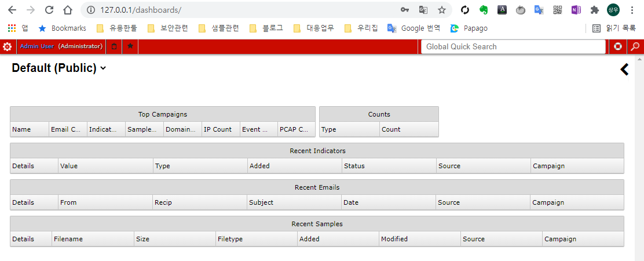Sort Counts table by Type
The image size is (644, 261).
point(350,129)
